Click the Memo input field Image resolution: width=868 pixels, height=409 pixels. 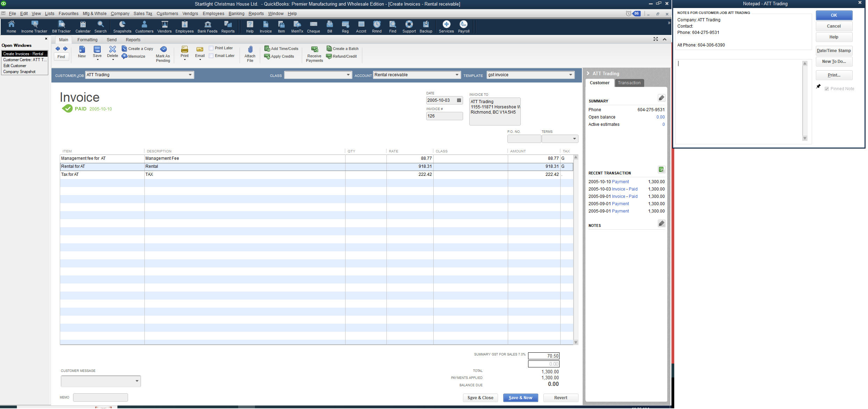(x=100, y=398)
